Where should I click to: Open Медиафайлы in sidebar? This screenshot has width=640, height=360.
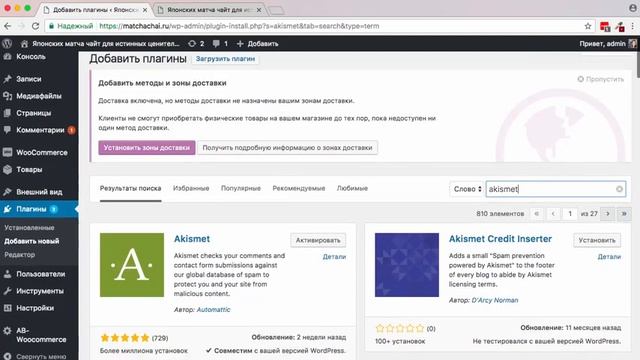click(x=39, y=96)
